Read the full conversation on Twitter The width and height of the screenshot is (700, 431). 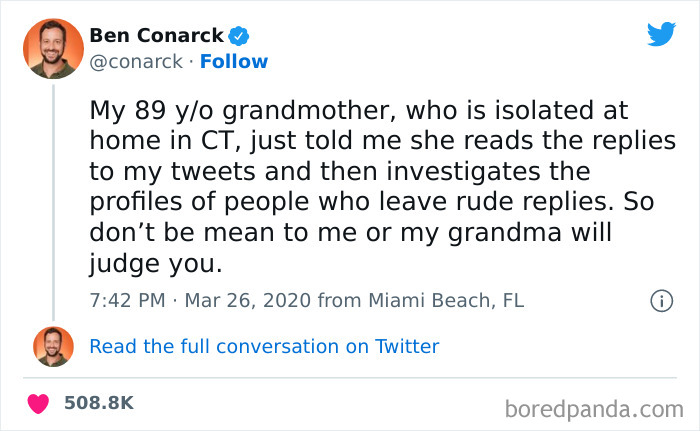coord(264,347)
